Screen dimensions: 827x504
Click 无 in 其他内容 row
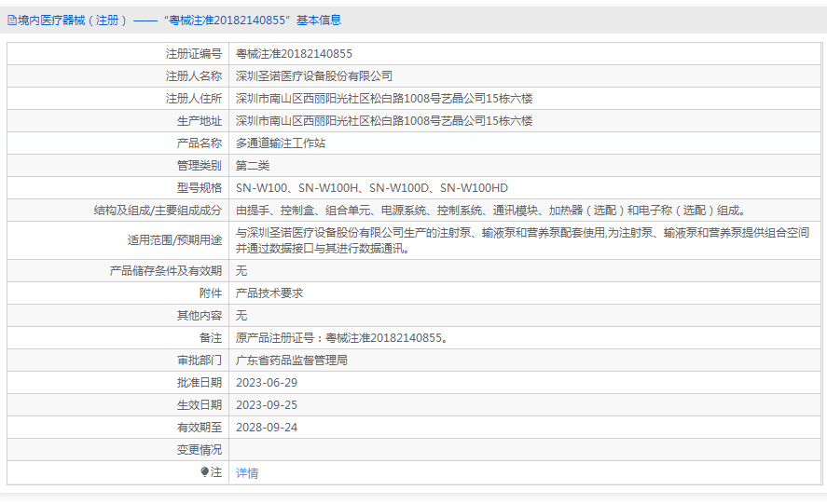click(x=241, y=315)
